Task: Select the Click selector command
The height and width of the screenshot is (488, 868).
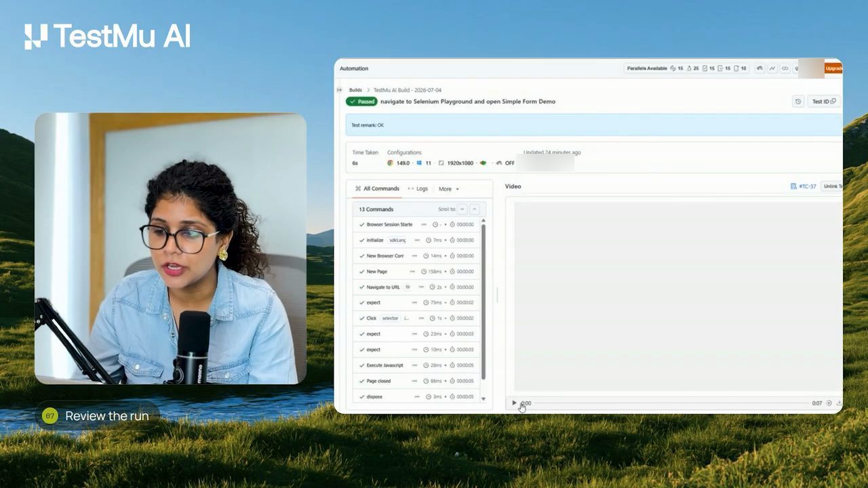Action: pos(416,318)
